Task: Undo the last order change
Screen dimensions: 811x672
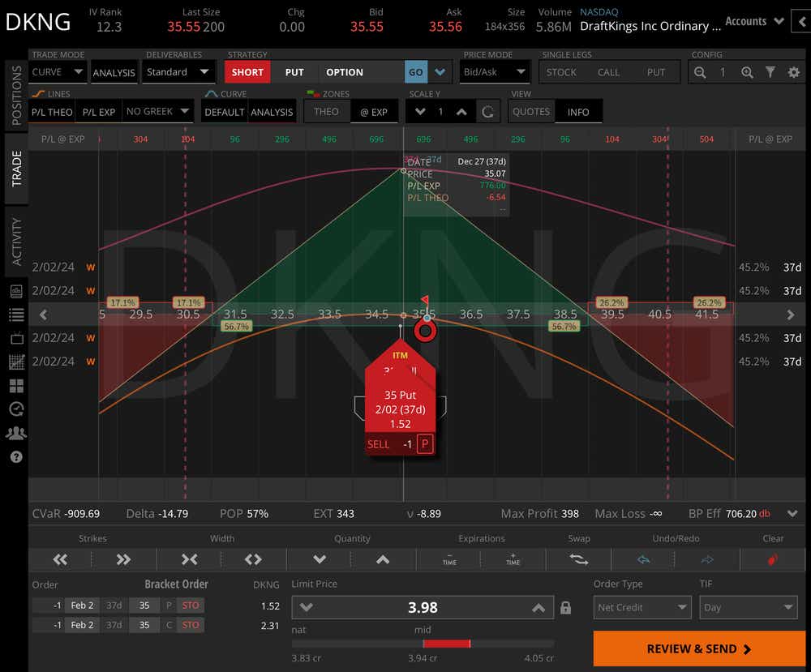Action: [643, 559]
